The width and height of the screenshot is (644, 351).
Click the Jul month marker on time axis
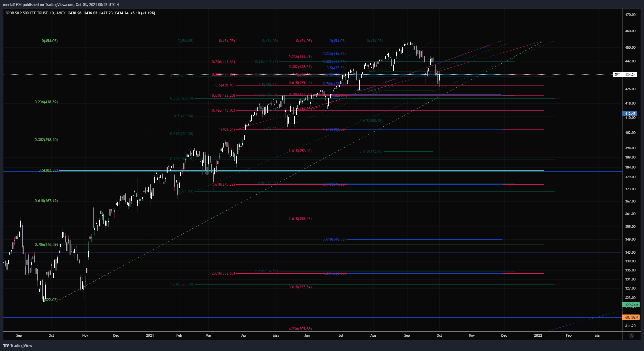[x=341, y=336]
